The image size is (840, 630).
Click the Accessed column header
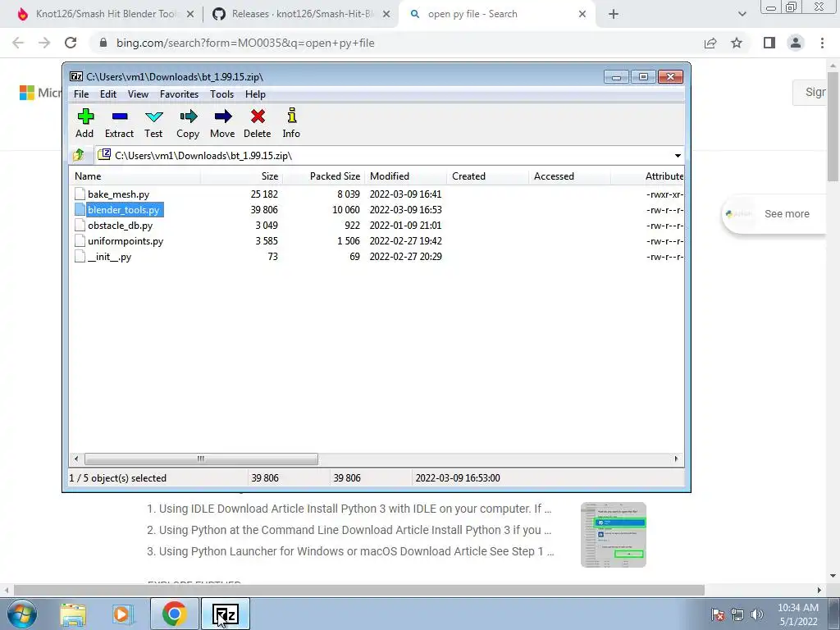[x=569, y=176]
